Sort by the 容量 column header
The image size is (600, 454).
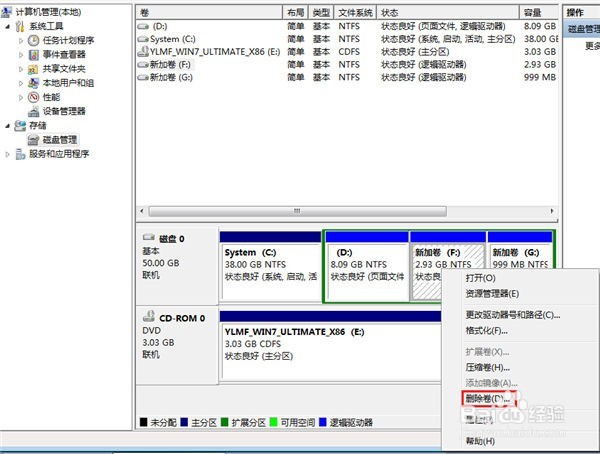click(539, 13)
